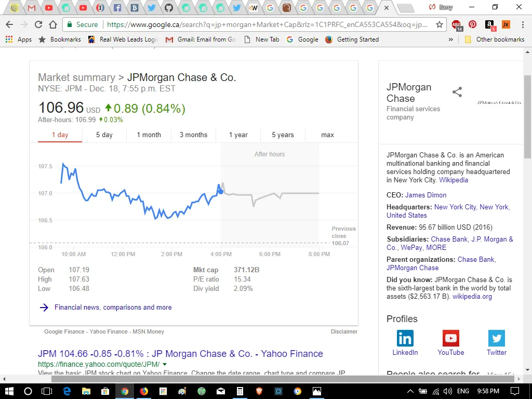Open Cortana search circle

(28, 391)
